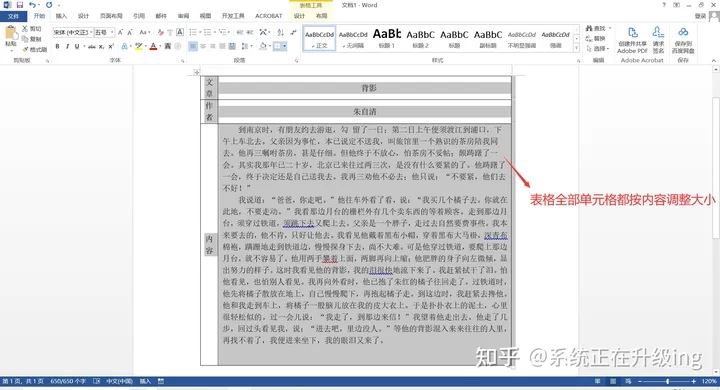This screenshot has width=720, height=390.
Task: Open the Developer (开发工具) tab
Action: [233, 16]
